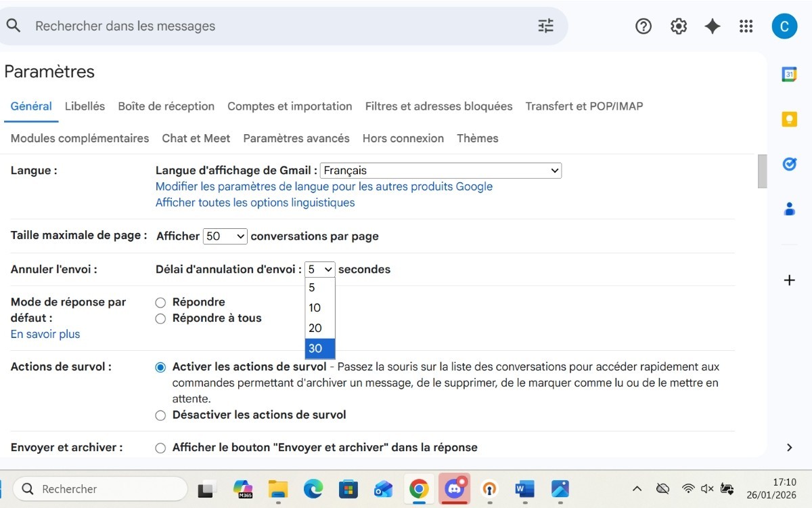The width and height of the screenshot is (812, 508).
Task: Open the "Filtres et adresses bloquées" tab
Action: (438, 106)
